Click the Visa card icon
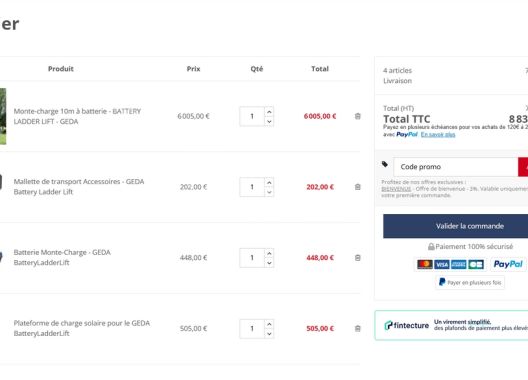The image size is (528, 380). point(441,264)
